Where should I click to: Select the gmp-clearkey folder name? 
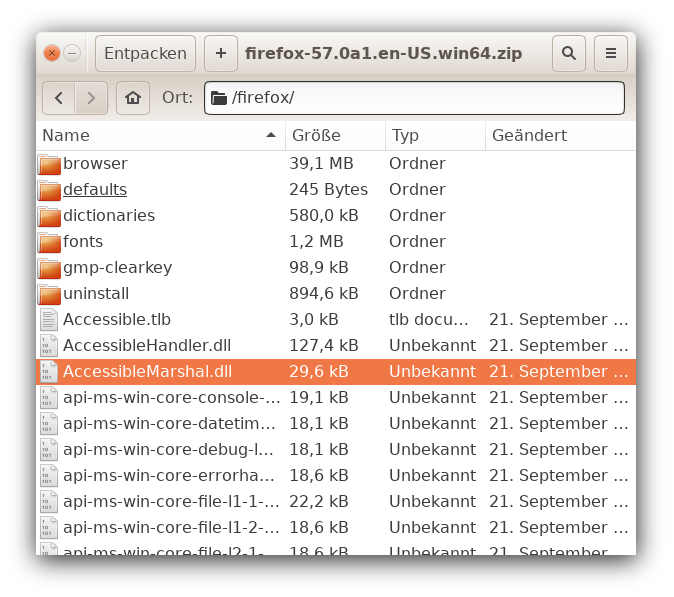pos(117,268)
